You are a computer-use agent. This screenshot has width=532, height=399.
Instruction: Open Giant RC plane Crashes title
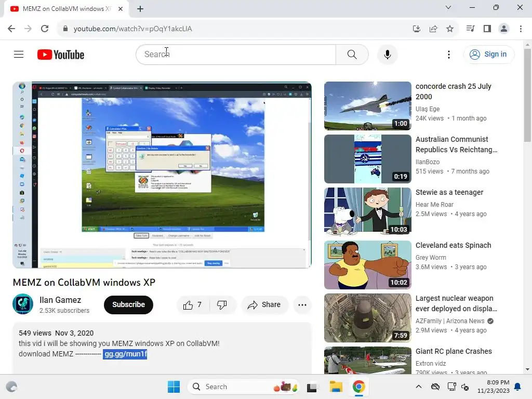tap(454, 351)
